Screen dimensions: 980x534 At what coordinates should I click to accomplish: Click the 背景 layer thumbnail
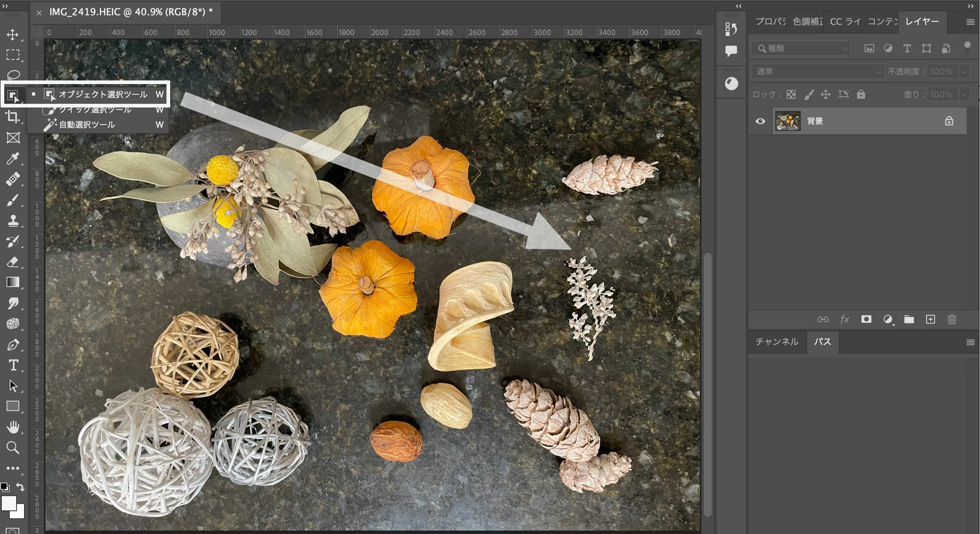tap(787, 121)
